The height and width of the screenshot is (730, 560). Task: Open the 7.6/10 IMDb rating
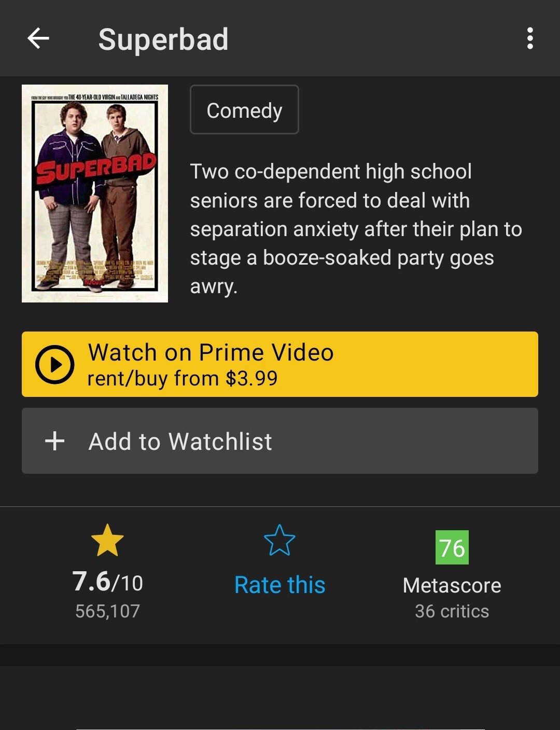tap(107, 582)
